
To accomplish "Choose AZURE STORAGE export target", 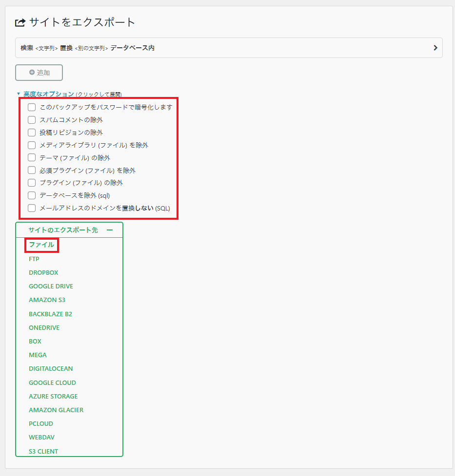I will pos(53,396).
